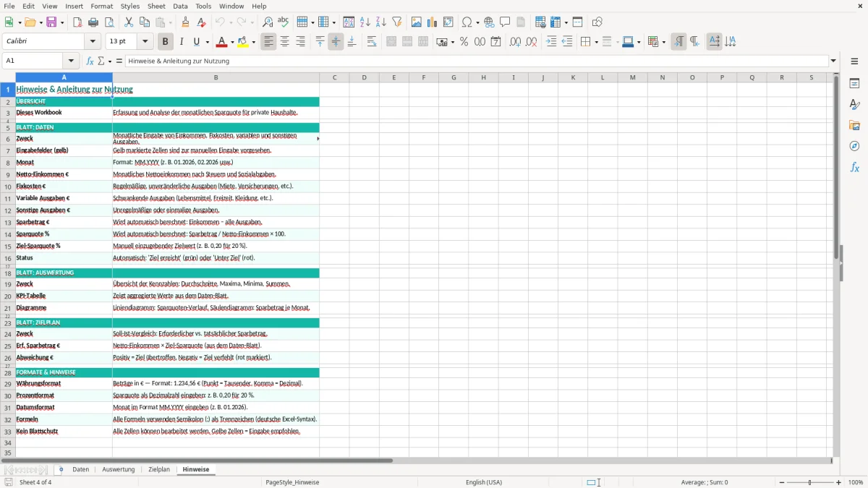Viewport: 868px width, 488px height.
Task: Expand the font size dropdown
Action: [x=145, y=42]
